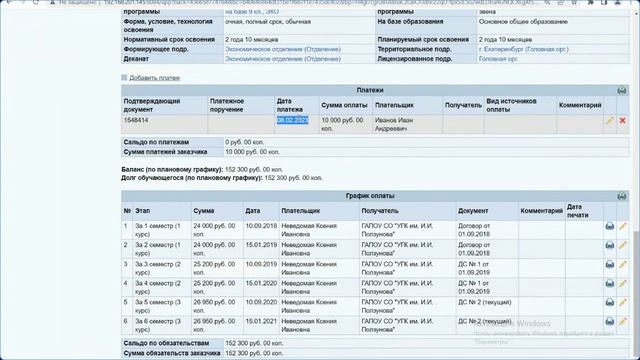The height and width of the screenshot is (360, 640).
Task: Click stage 5 sum '26 950 руб. 00 коп.'
Action: (214, 306)
